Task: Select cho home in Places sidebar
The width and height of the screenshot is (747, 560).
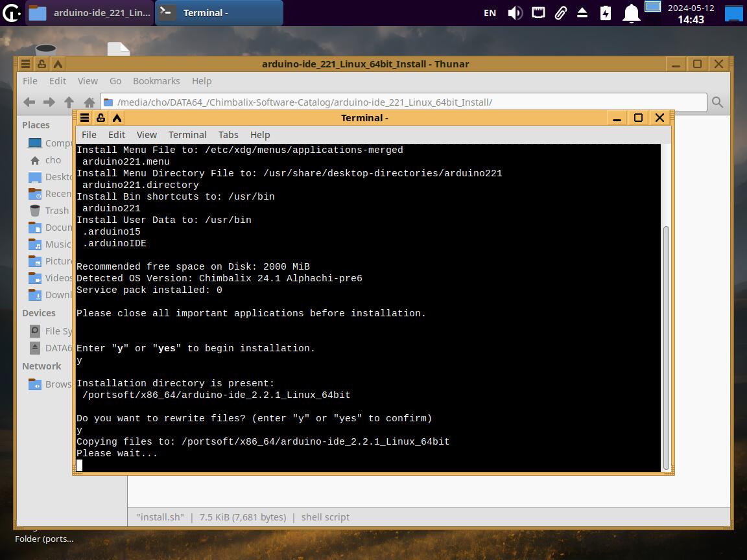Action: (x=46, y=160)
